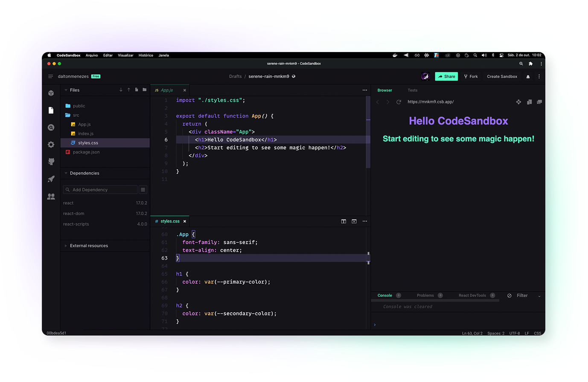This screenshot has width=588, height=382.
Task: Click the new file icon in Files header
Action: point(137,90)
